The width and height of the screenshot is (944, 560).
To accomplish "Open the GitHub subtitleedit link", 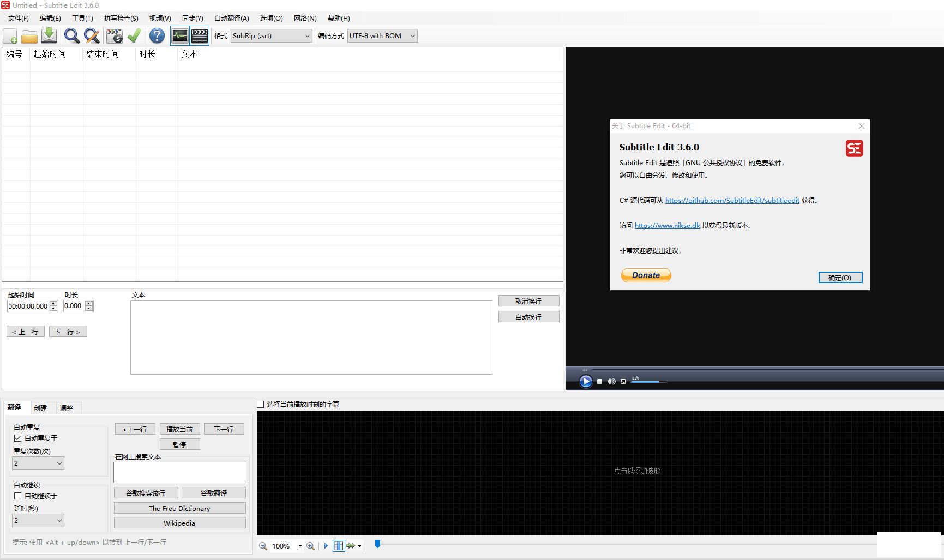I will coord(732,201).
